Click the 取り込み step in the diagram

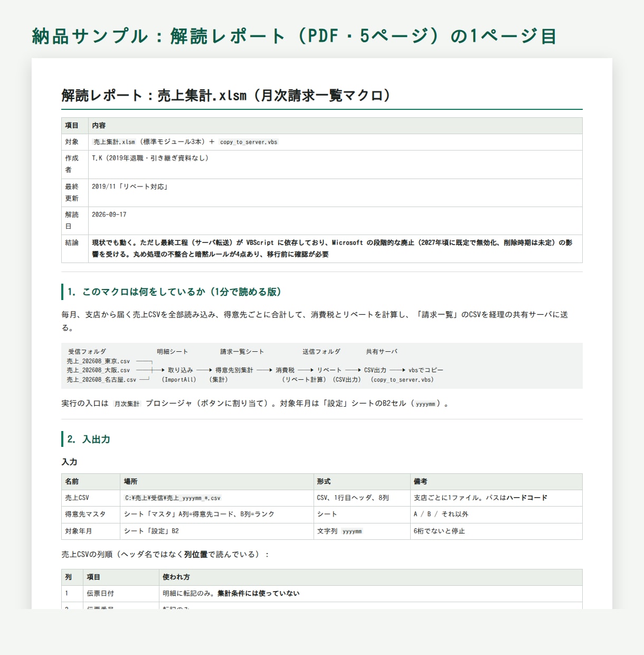[x=181, y=370]
